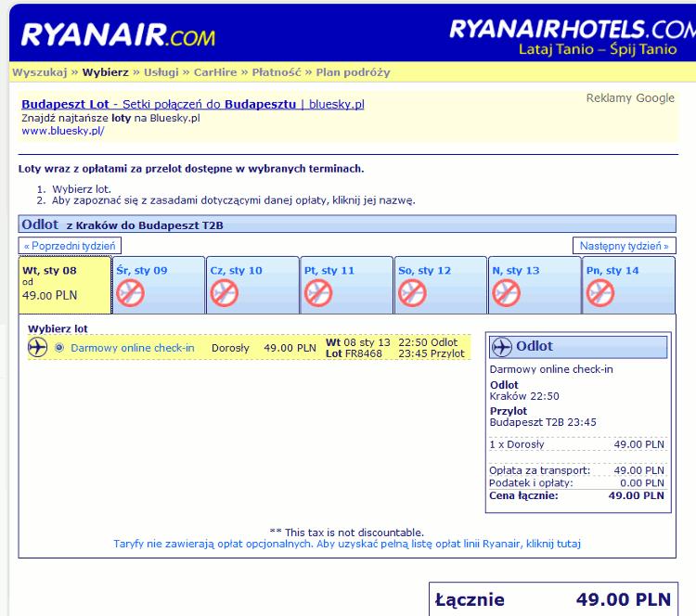Click no-flight icon under N, sty 13

pyautogui.click(x=507, y=294)
